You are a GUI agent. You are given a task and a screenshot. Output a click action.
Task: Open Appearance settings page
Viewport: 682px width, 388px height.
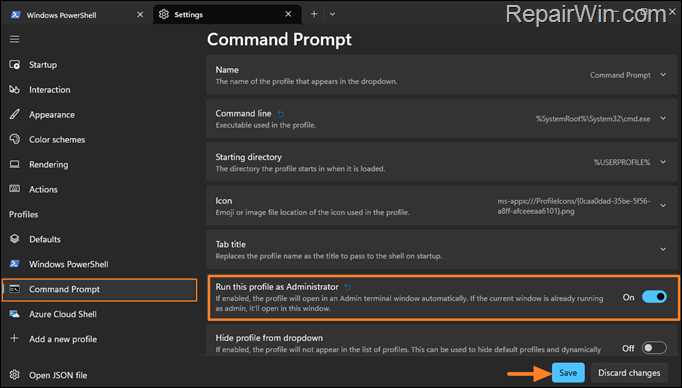pos(99,114)
